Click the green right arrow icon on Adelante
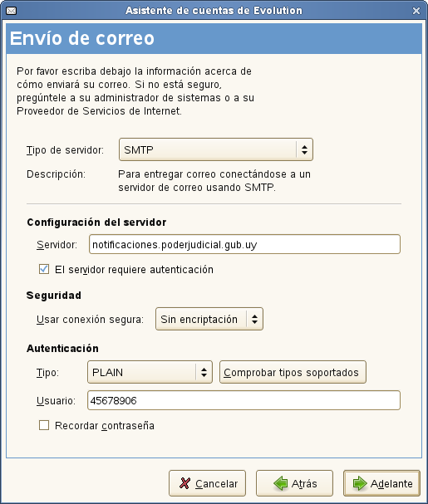This screenshot has height=504, width=428. tap(360, 483)
